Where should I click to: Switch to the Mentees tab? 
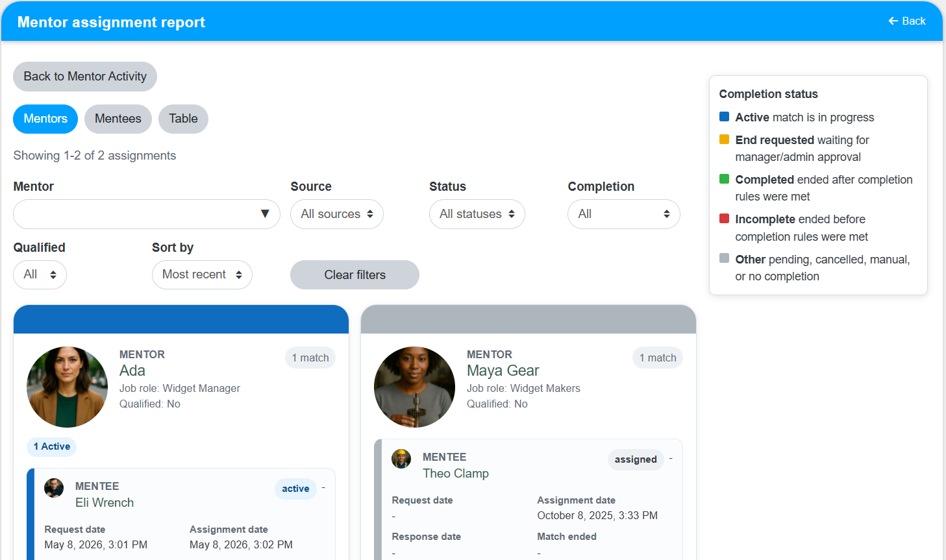118,119
